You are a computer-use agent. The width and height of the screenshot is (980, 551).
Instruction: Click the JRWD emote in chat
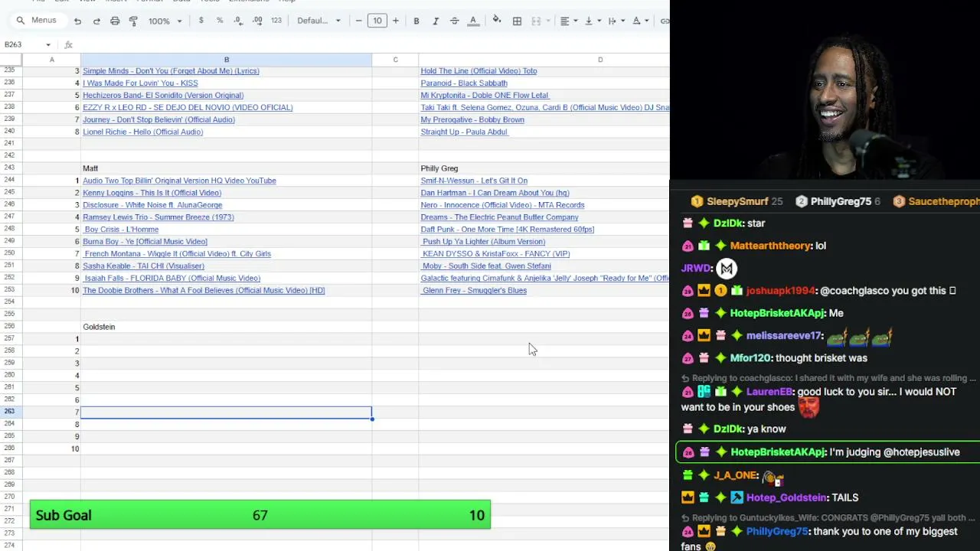coord(727,268)
